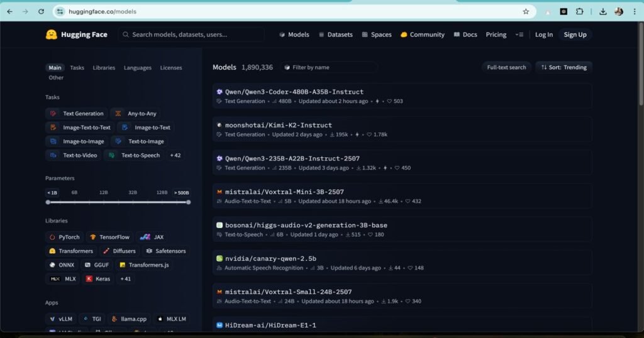Open Chrome's three-dot menu

click(633, 11)
